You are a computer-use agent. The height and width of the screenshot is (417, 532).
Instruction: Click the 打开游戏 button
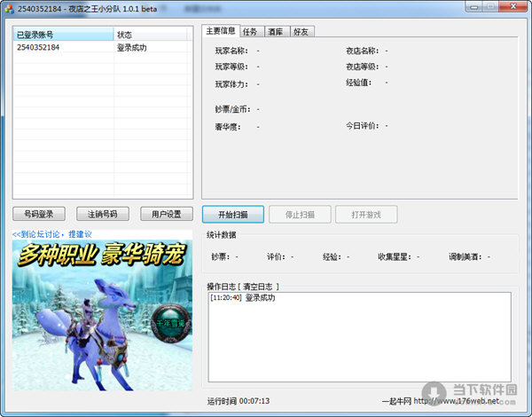coord(366,215)
